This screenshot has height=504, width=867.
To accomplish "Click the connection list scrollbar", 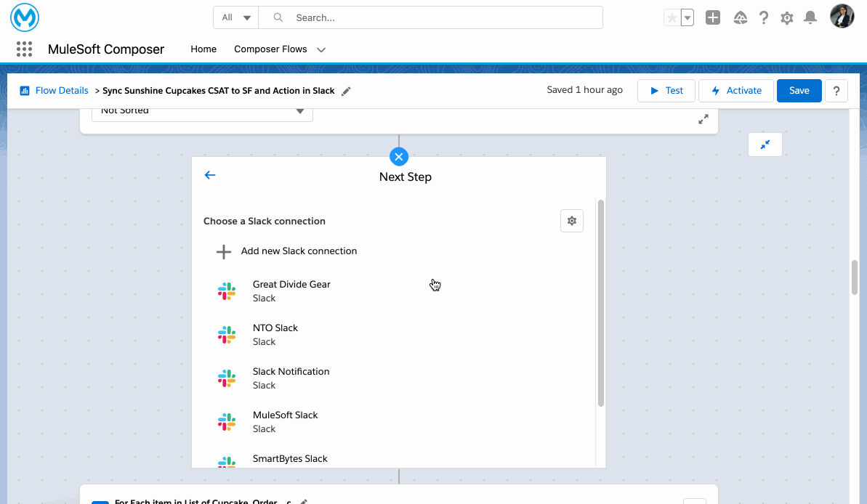I will click(x=601, y=303).
